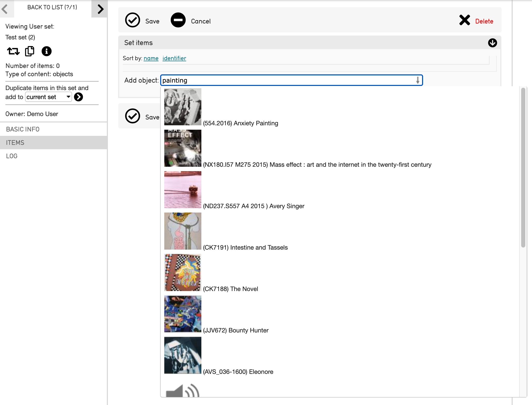
Task: Click the duplicate pages icon in sidebar
Action: coord(30,51)
